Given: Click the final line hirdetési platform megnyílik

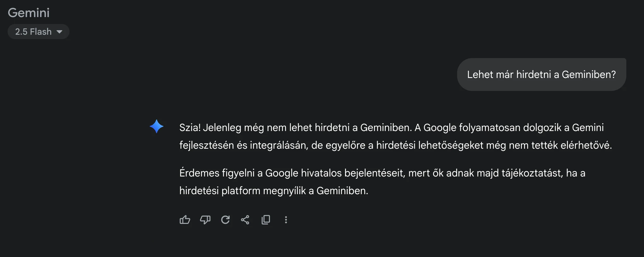Looking at the screenshot, I should (274, 191).
